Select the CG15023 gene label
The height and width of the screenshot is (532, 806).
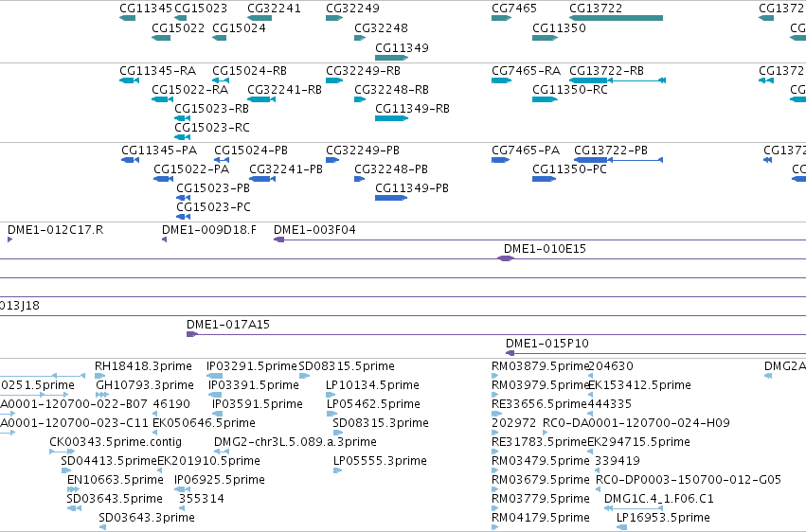[x=201, y=9]
